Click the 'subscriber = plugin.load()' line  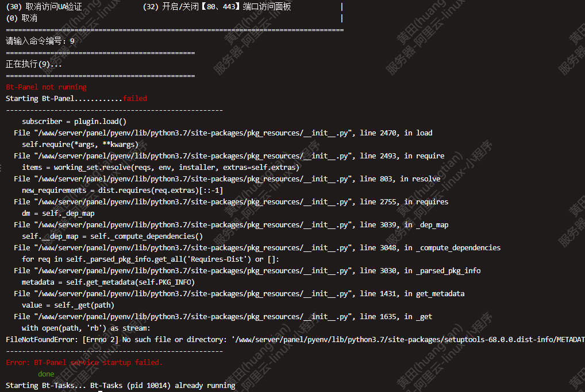[x=74, y=122]
